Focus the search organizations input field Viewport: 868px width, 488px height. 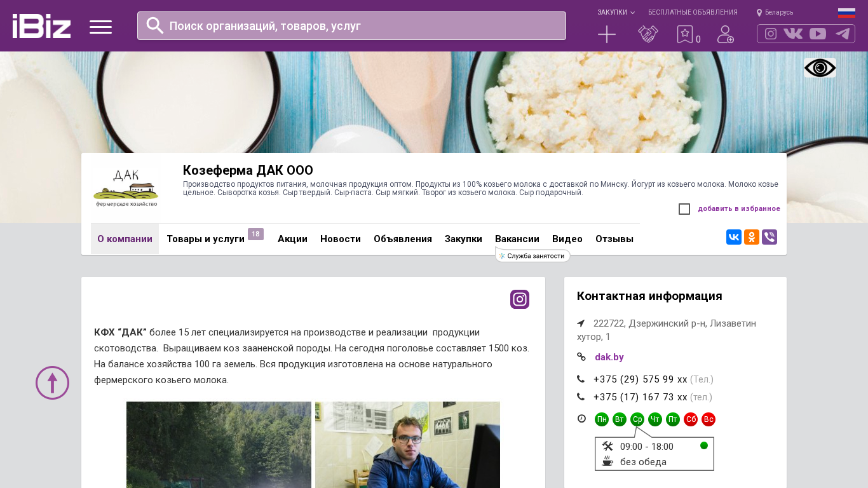click(x=351, y=25)
